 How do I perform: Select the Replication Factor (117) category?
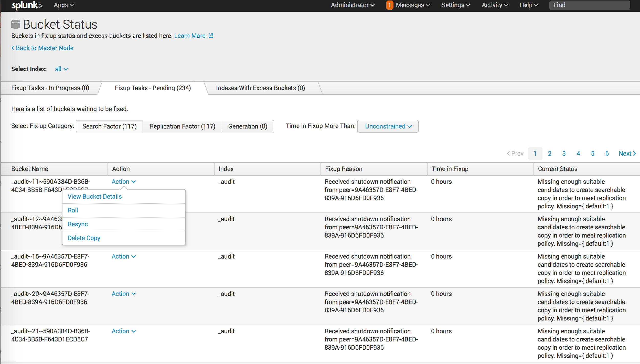(x=182, y=126)
